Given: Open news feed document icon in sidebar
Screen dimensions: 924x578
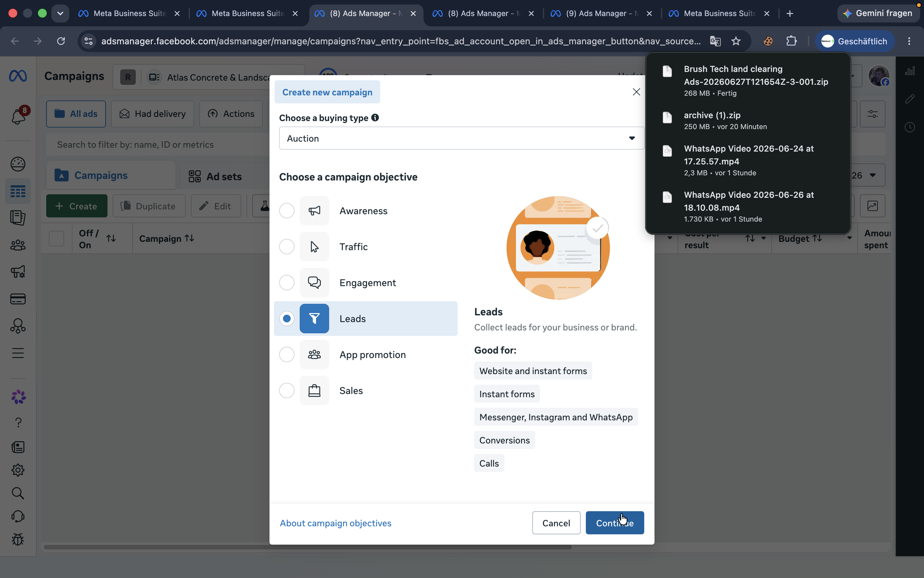Looking at the screenshot, I should point(18,447).
